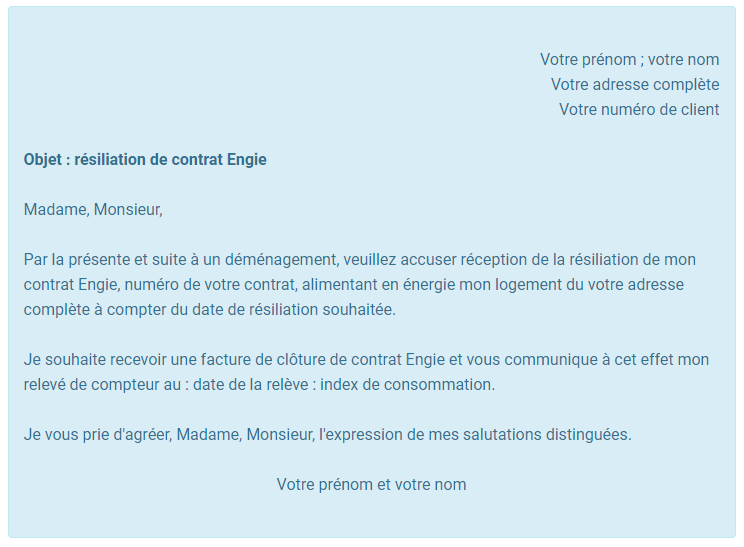Screen dimensions: 744x547
Task: Click the placeholder 'index de consommation'
Action: pos(406,385)
